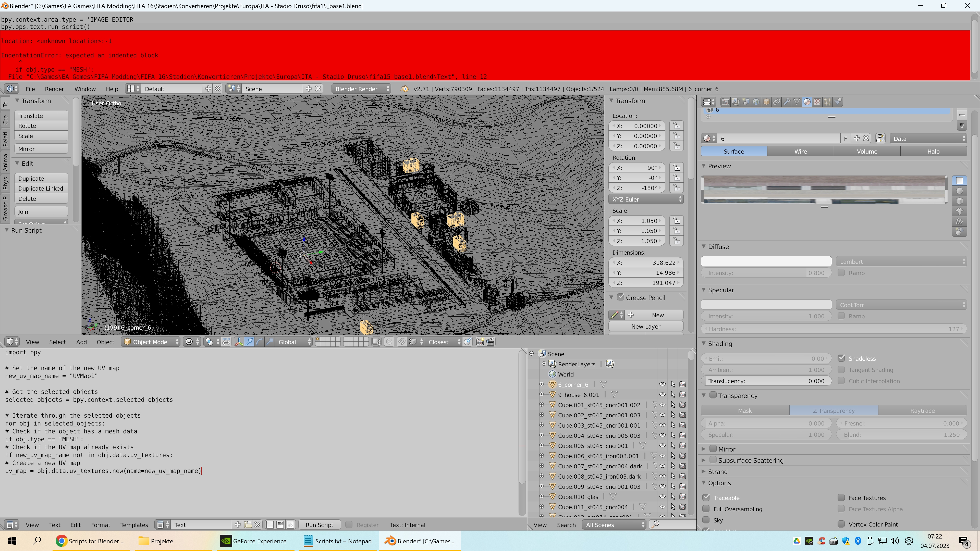Viewport: 980px width, 551px height.
Task: Open the Texture checkerboard tab
Action: pyautogui.click(x=817, y=102)
